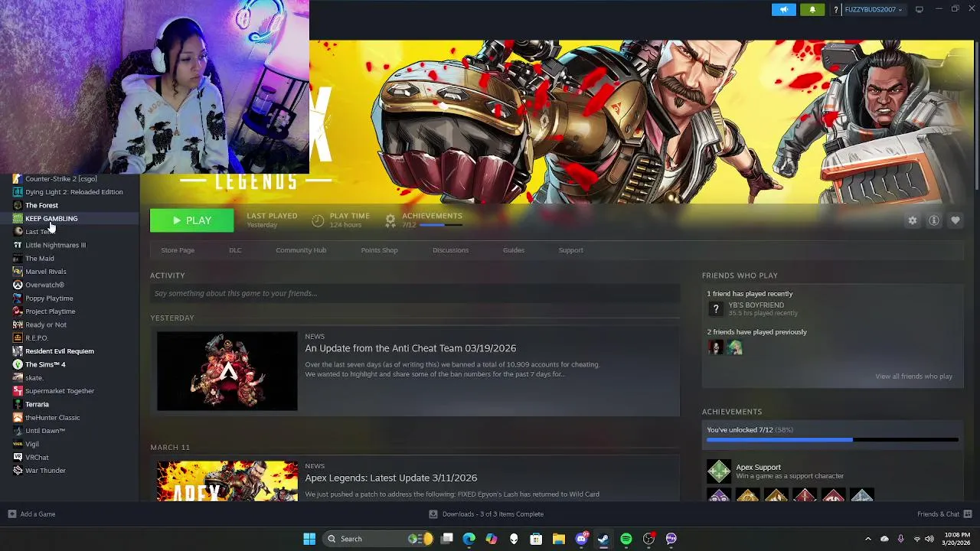Open the Community Hub tab
The height and width of the screenshot is (551, 980).
coord(301,250)
